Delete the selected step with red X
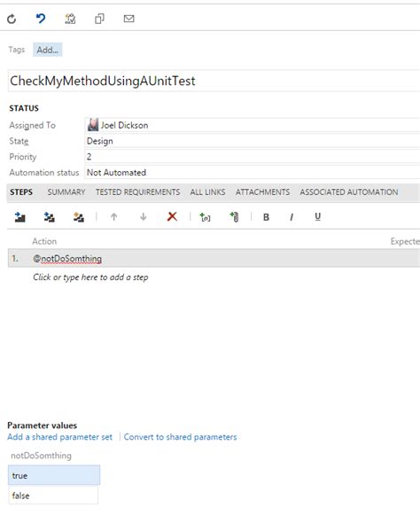This screenshot has height=523, width=420. click(172, 216)
